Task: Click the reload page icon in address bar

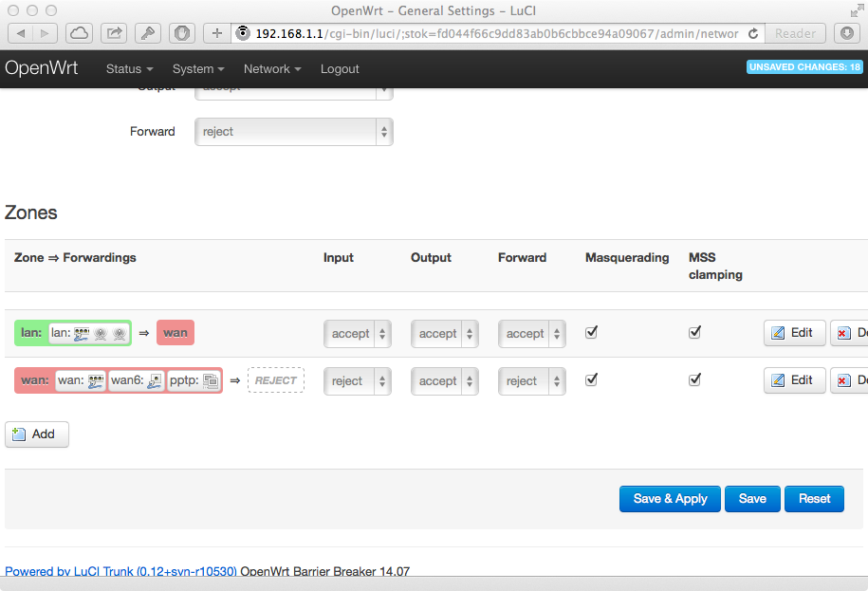Action: [753, 33]
